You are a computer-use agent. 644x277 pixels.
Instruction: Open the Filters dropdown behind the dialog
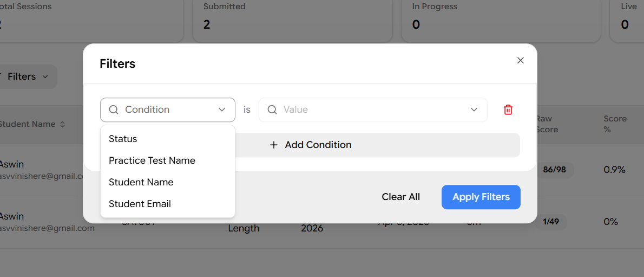27,76
